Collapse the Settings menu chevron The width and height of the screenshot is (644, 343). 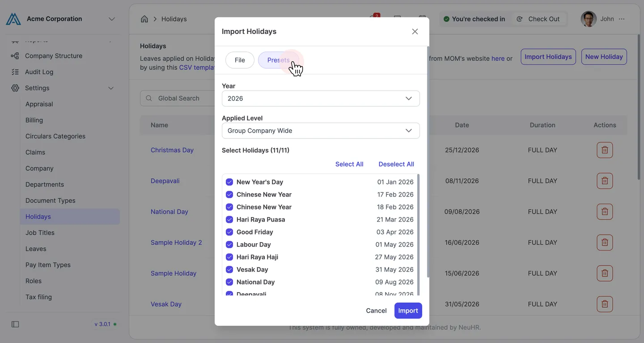point(111,88)
